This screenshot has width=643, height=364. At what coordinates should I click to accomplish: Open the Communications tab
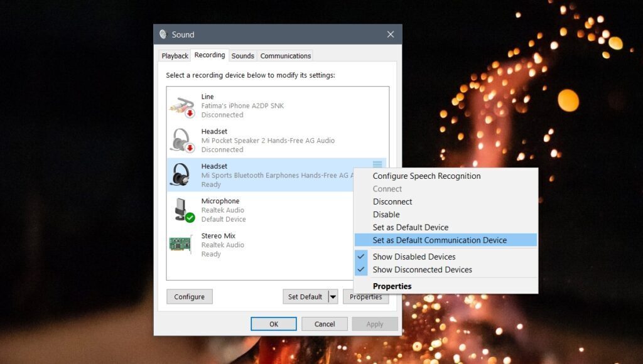click(285, 56)
